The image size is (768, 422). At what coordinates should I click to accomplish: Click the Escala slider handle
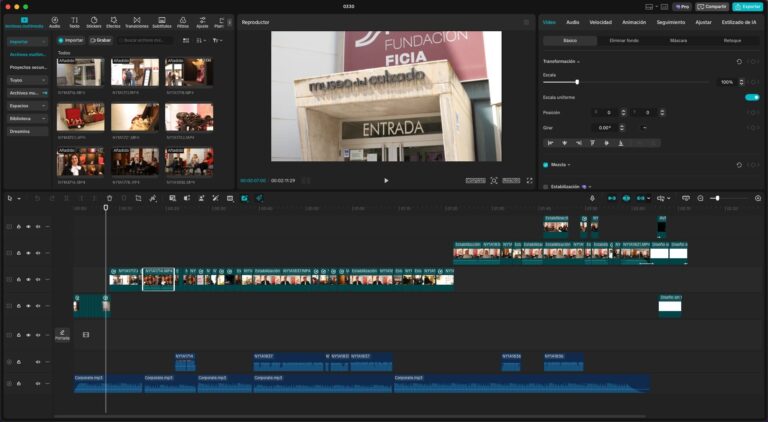click(577, 82)
